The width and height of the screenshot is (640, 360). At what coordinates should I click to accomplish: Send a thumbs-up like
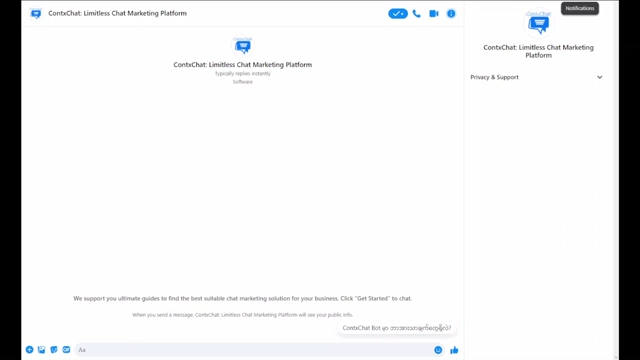pos(454,350)
